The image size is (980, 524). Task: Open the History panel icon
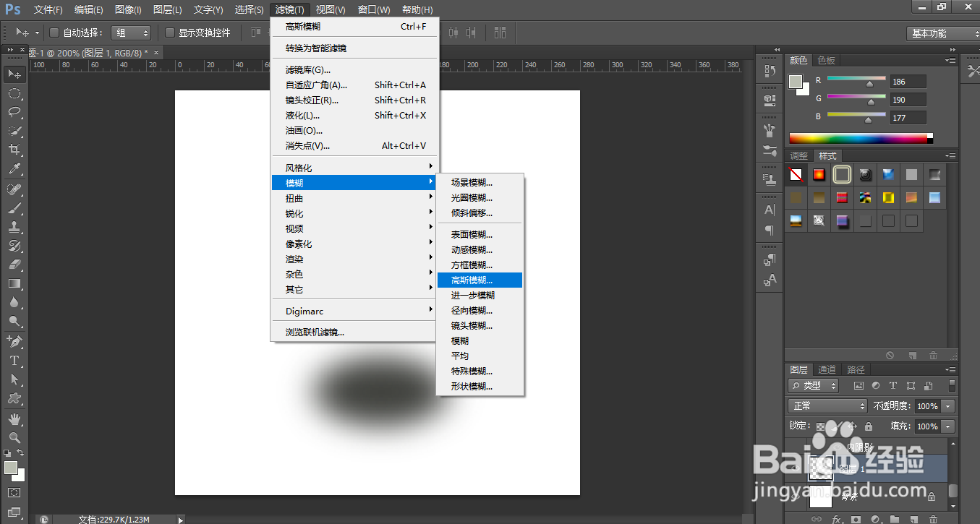tap(770, 72)
